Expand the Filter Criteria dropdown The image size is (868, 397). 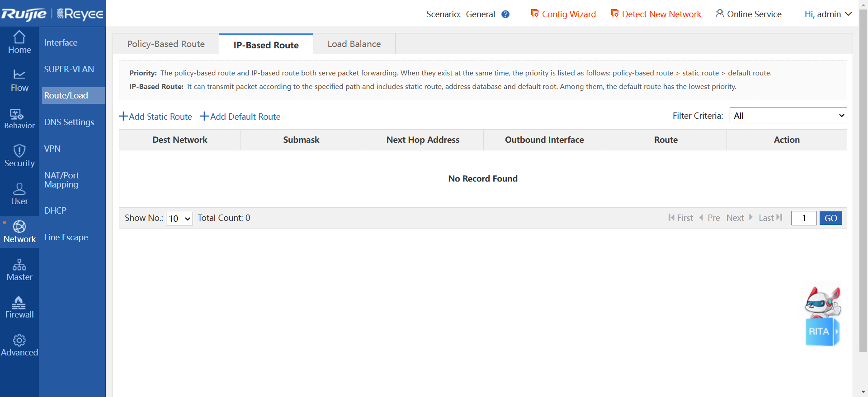point(788,116)
